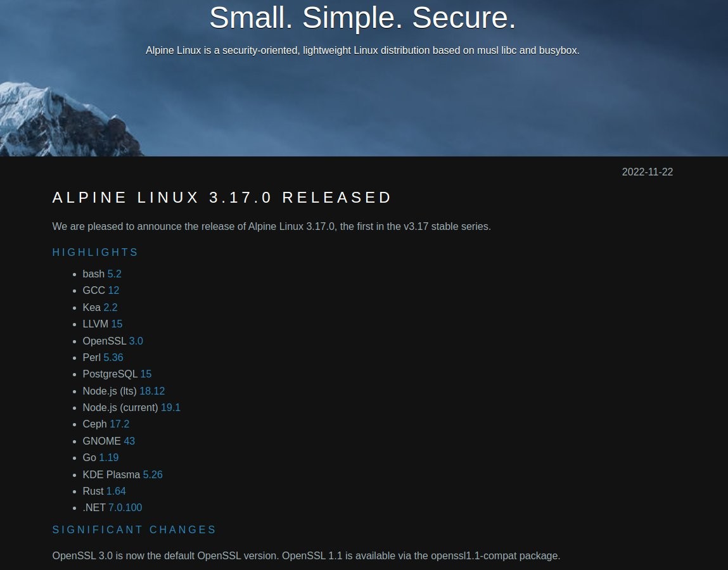
Task: Open the OpenSSL 3.0 version link
Action: pyautogui.click(x=136, y=341)
